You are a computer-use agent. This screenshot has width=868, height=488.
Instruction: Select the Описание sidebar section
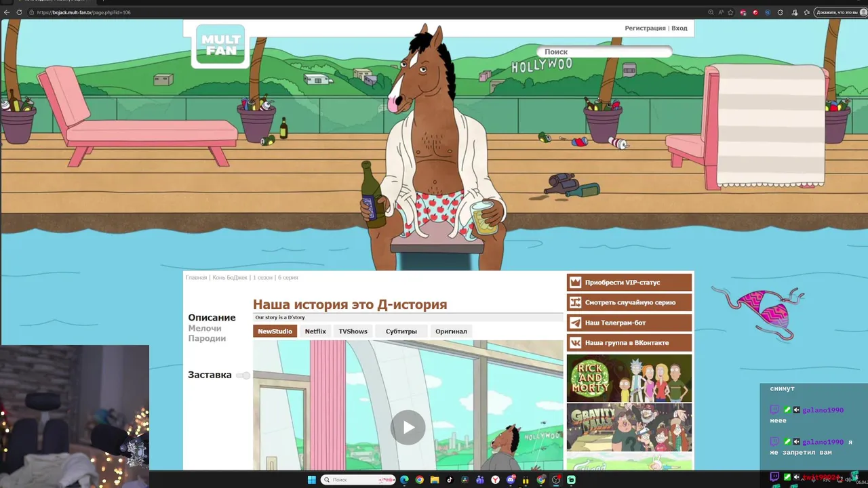(x=212, y=317)
